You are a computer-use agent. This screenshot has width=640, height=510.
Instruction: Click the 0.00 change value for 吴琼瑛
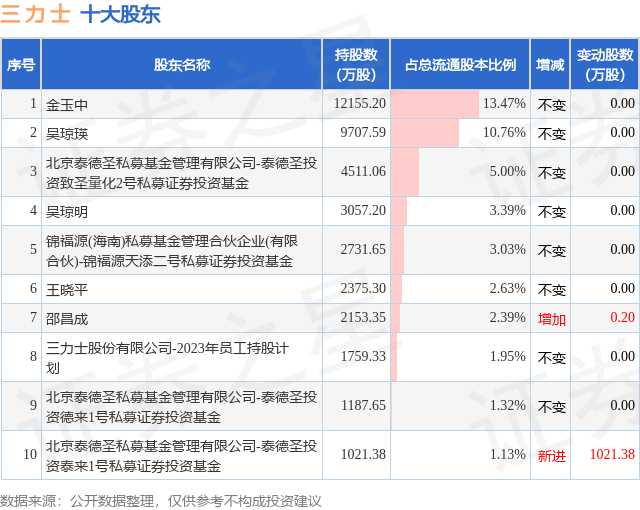pyautogui.click(x=622, y=132)
